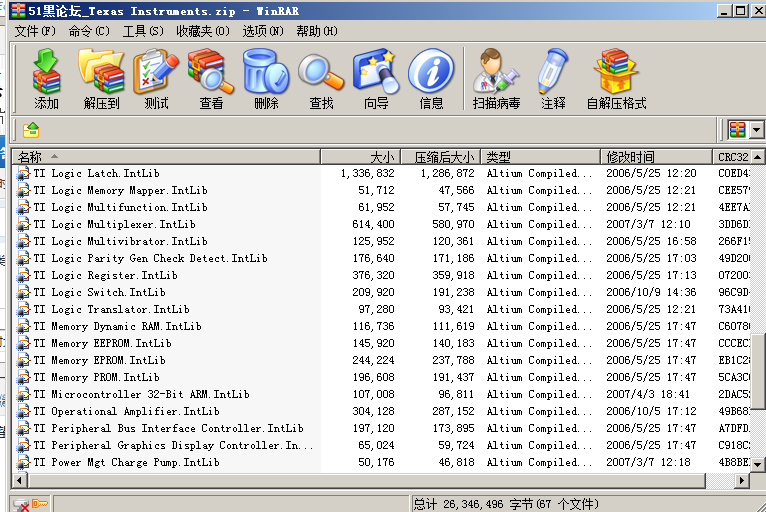
Task: Open the View (查看) toolbar icon
Action: click(211, 78)
